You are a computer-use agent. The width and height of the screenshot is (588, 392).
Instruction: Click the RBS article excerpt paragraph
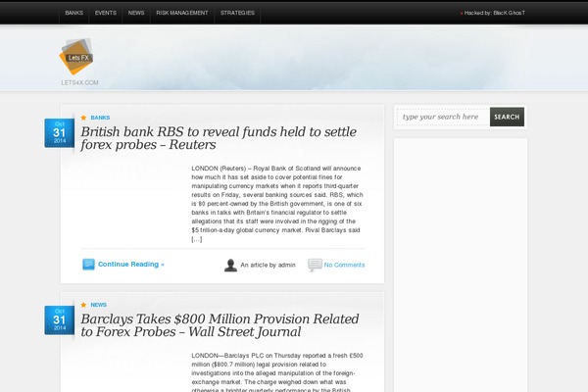pyautogui.click(x=277, y=204)
